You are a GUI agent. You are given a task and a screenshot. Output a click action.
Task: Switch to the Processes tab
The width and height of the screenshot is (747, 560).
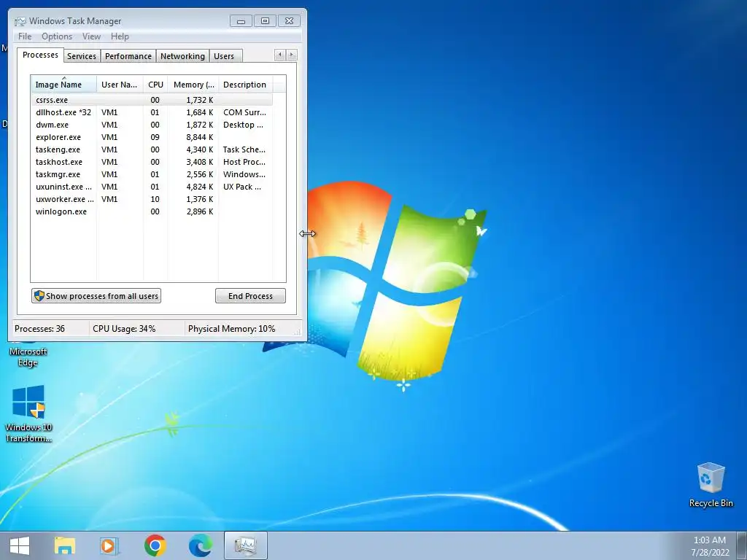click(41, 55)
